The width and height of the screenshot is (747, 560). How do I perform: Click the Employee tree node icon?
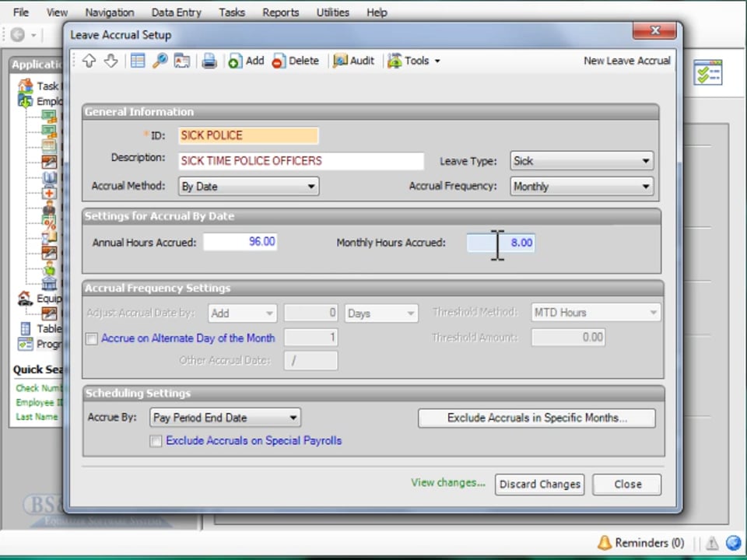coord(25,101)
